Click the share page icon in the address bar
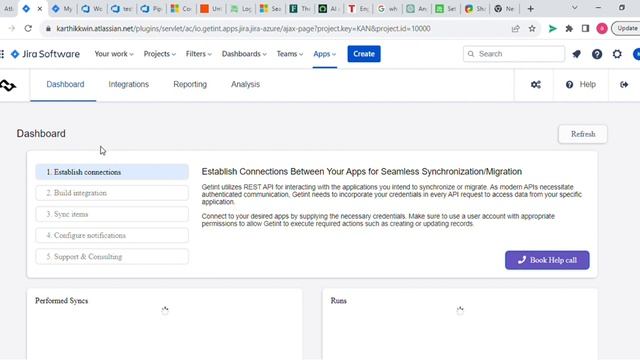Image resolution: width=640 pixels, height=360 pixels. (x=516, y=29)
